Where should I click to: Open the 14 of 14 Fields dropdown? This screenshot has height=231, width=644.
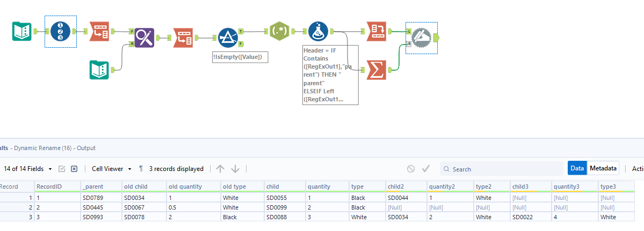pyautogui.click(x=28, y=169)
